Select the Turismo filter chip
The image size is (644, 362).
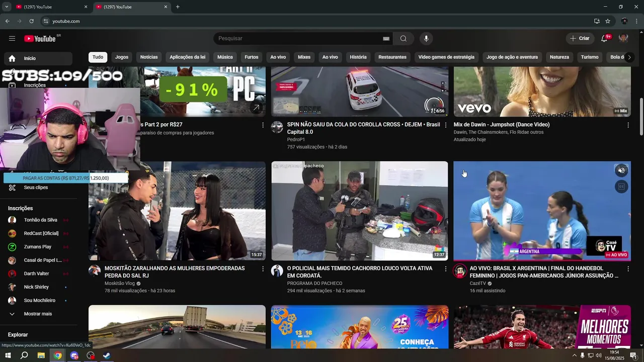click(x=590, y=57)
